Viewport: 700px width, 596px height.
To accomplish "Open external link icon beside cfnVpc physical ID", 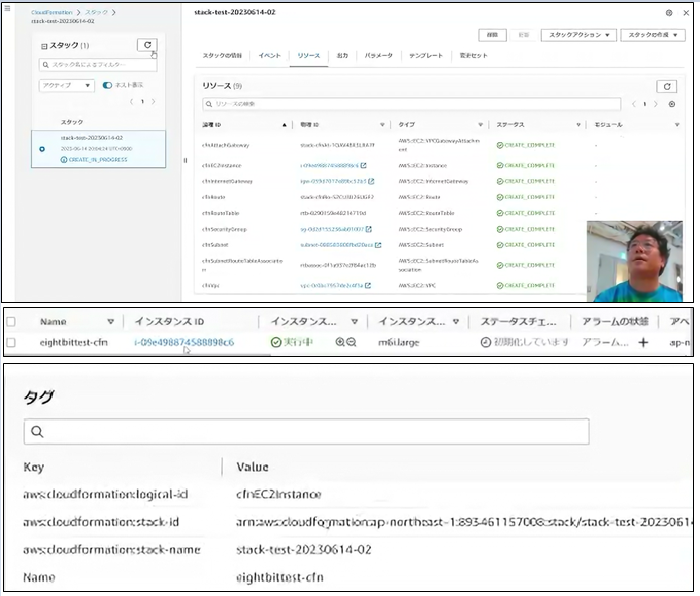I will pyautogui.click(x=367, y=285).
